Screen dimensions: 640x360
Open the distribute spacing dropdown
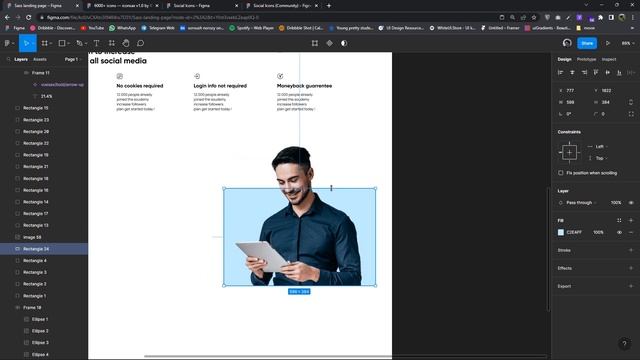click(x=631, y=73)
